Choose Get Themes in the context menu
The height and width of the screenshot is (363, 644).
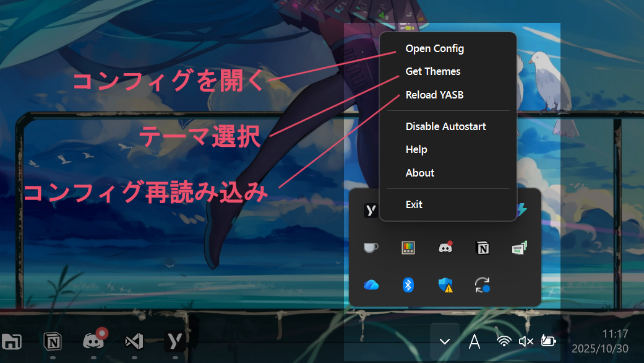[x=432, y=71]
